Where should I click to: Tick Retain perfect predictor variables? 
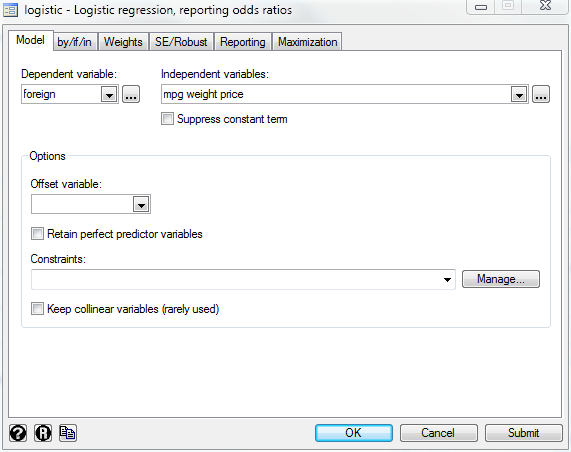pos(37,233)
